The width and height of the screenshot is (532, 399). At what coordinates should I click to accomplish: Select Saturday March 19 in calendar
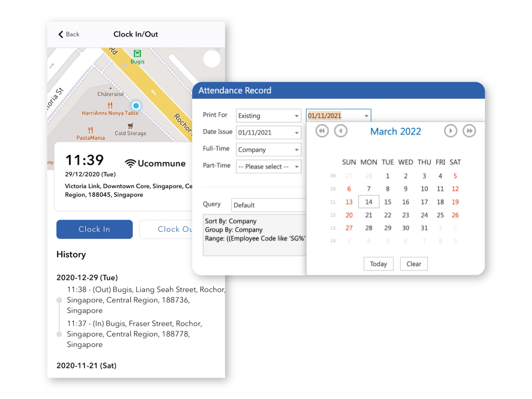tap(455, 202)
